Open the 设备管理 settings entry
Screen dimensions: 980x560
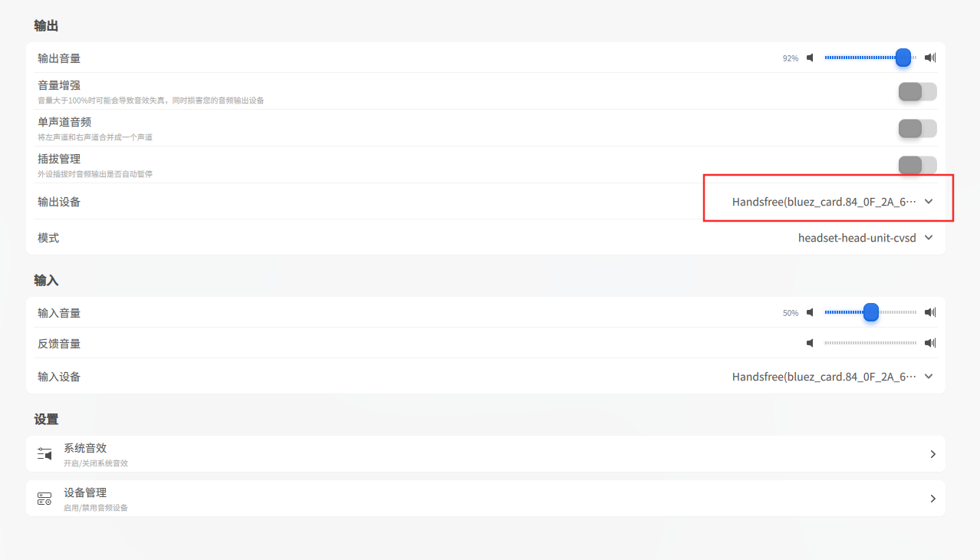(x=485, y=499)
